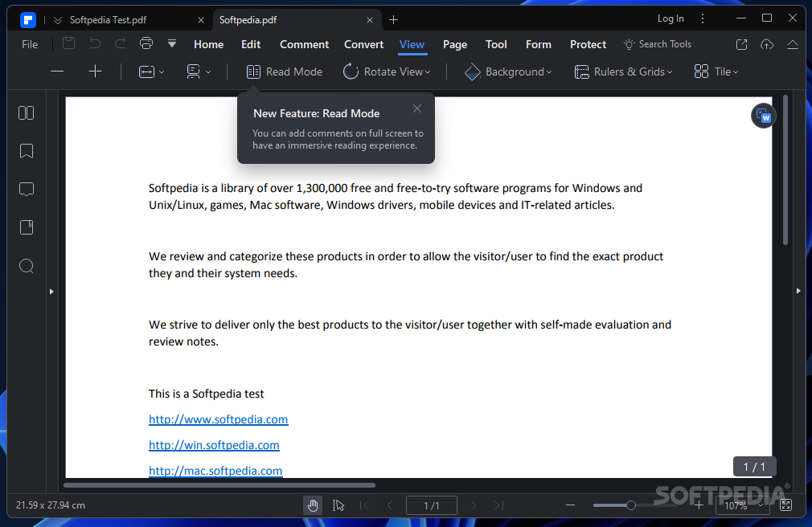
Task: Open the Comment ribbon tab
Action: [304, 44]
